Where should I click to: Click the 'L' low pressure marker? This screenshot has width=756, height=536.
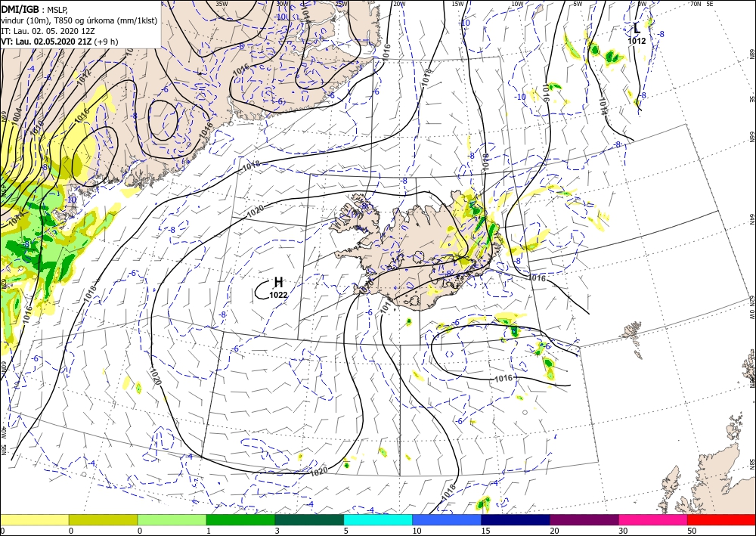(637, 29)
